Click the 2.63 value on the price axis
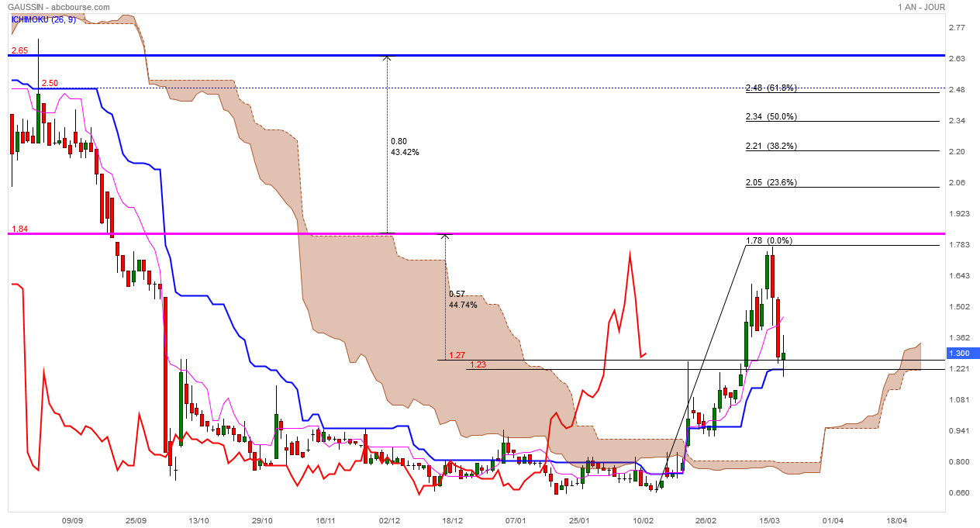 point(957,58)
